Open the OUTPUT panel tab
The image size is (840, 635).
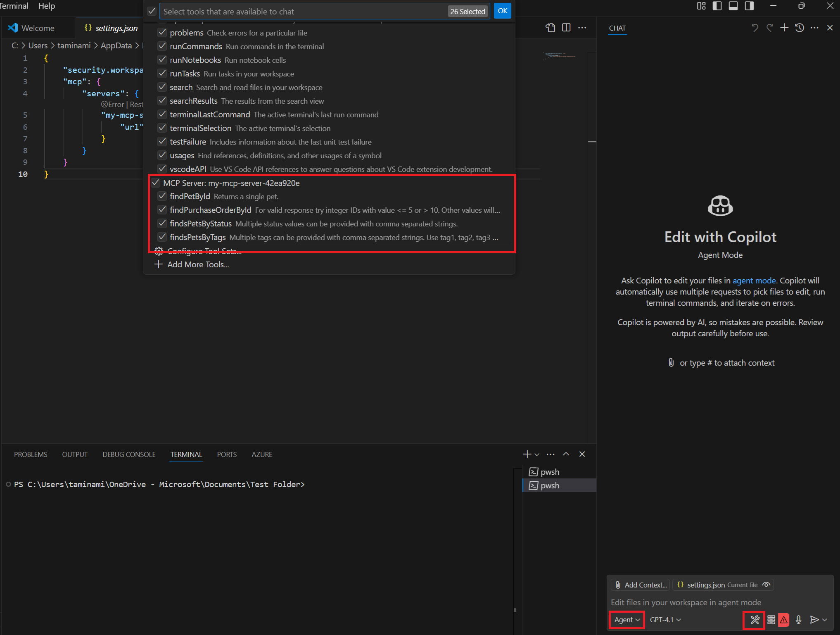point(75,454)
